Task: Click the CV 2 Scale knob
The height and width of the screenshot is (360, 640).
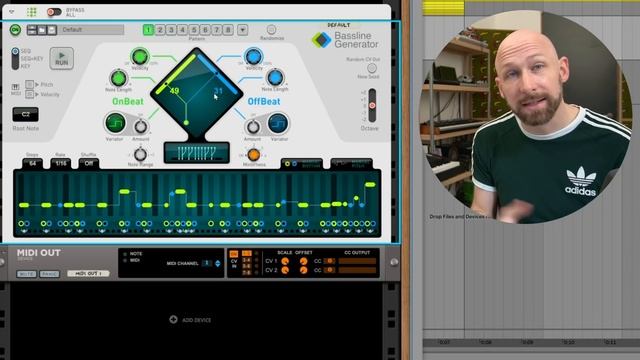Action: point(285,270)
